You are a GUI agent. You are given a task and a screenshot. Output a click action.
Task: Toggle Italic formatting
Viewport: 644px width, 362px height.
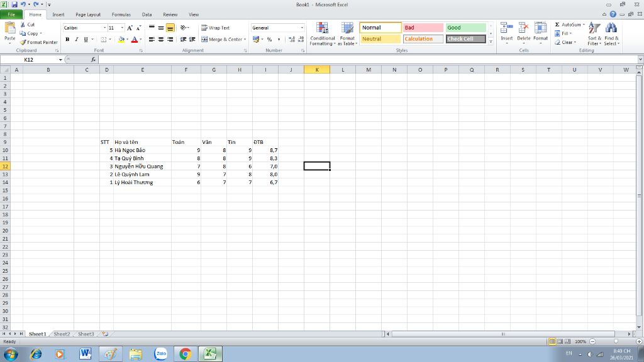(x=76, y=40)
